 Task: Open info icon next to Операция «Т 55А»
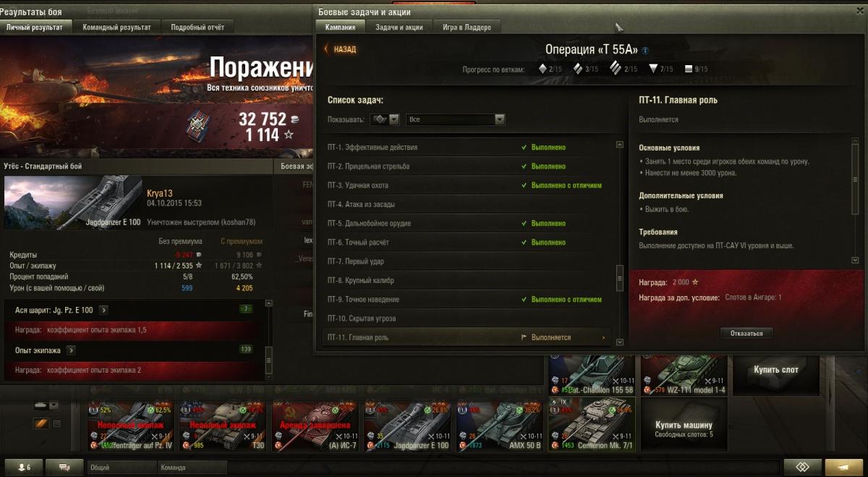click(x=645, y=51)
